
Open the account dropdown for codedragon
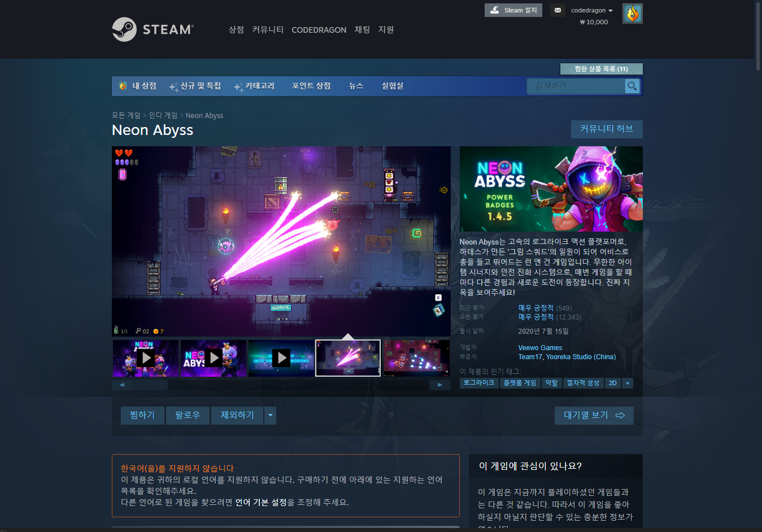591,10
